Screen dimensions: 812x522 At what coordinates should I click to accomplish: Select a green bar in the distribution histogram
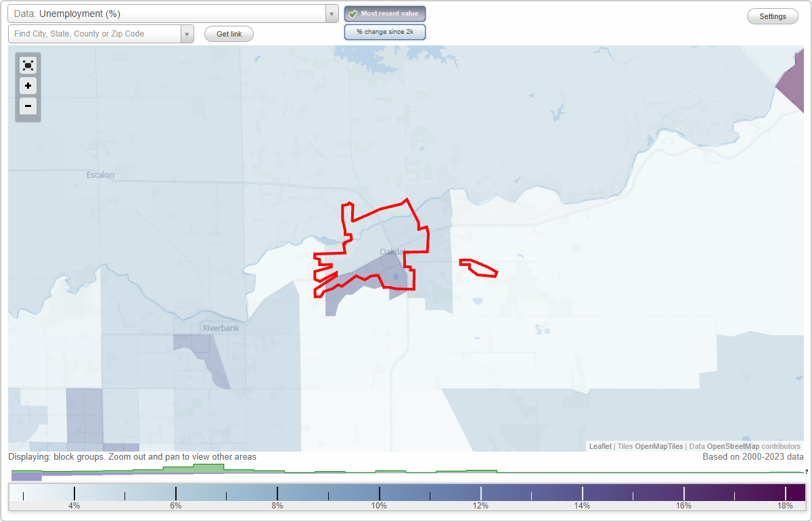(210, 469)
